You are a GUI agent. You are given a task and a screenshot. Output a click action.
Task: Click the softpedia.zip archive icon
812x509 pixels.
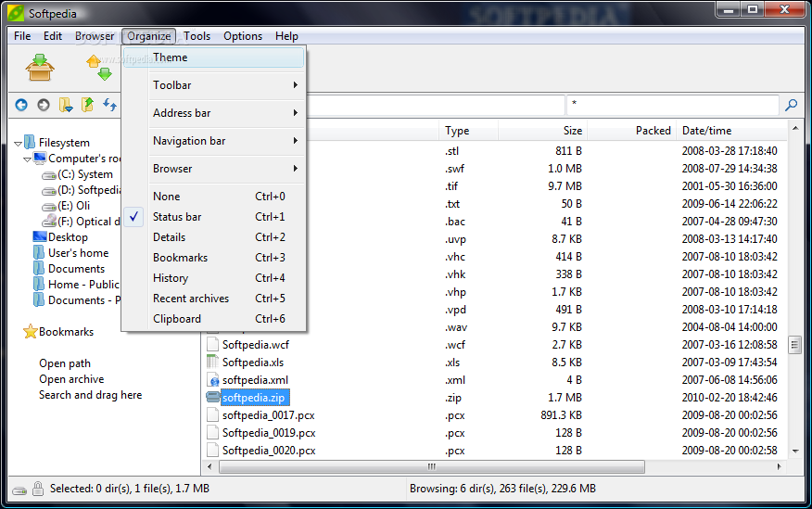[213, 397]
